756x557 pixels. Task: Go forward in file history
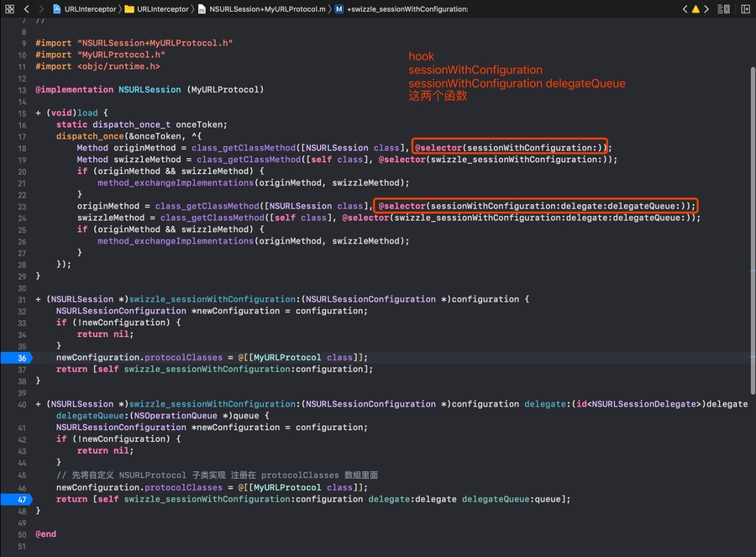[x=42, y=8]
